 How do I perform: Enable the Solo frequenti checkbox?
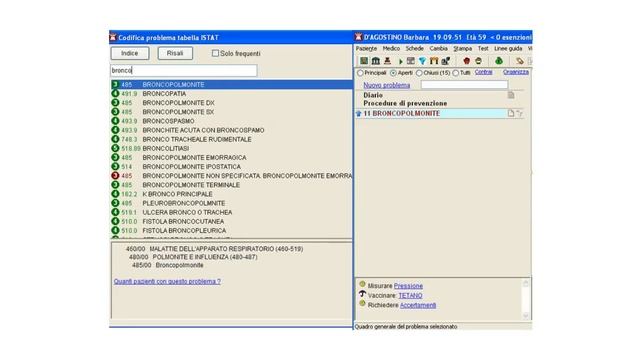tap(215, 53)
